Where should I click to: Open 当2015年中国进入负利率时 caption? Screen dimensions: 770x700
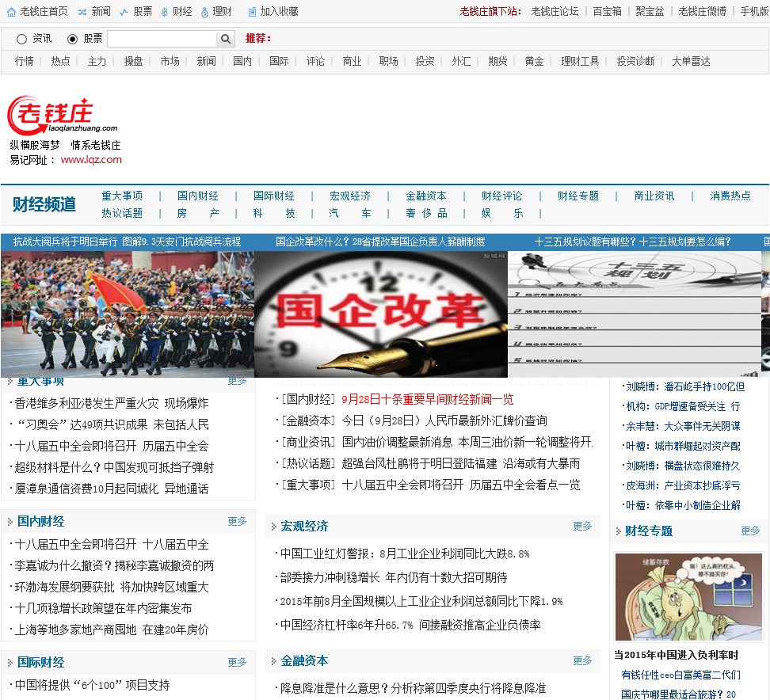[x=677, y=656]
